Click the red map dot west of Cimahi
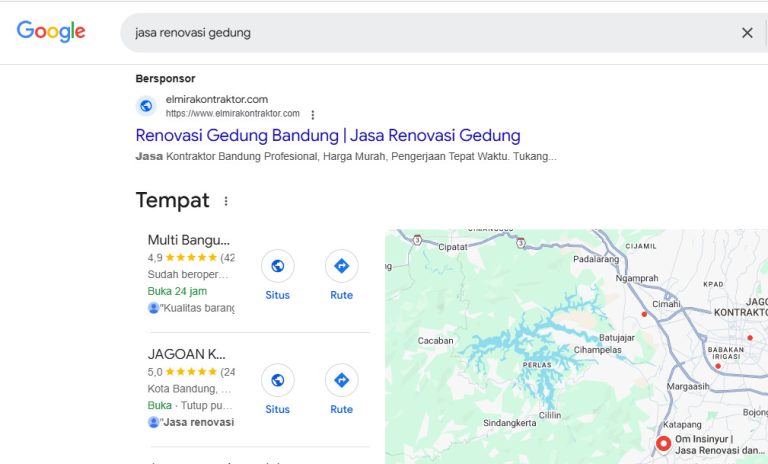Image resolution: width=768 pixels, height=464 pixels. click(x=644, y=314)
